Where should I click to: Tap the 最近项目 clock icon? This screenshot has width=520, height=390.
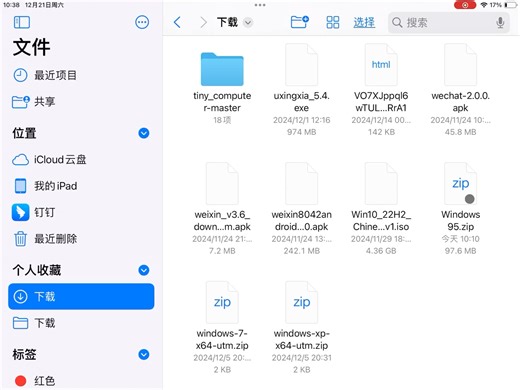[20, 75]
